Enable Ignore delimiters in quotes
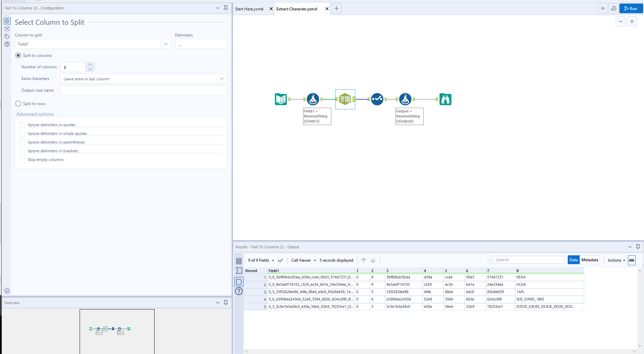The height and width of the screenshot is (354, 644). coord(22,125)
